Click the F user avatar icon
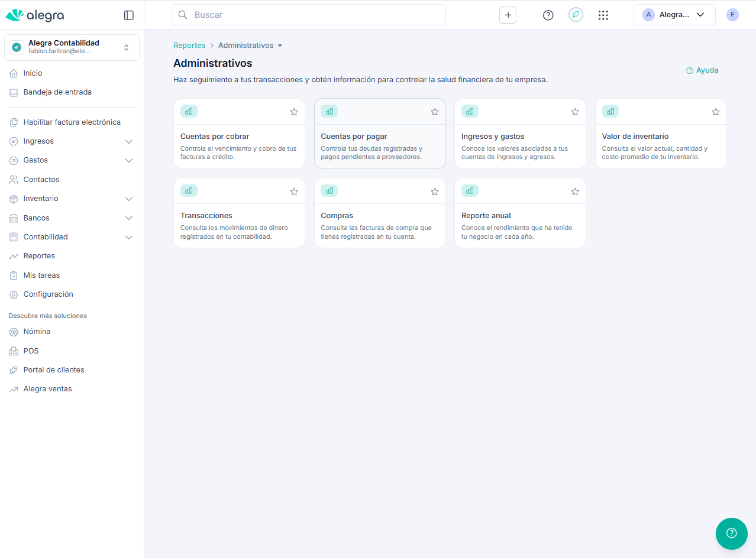The height and width of the screenshot is (558, 756). tap(732, 15)
